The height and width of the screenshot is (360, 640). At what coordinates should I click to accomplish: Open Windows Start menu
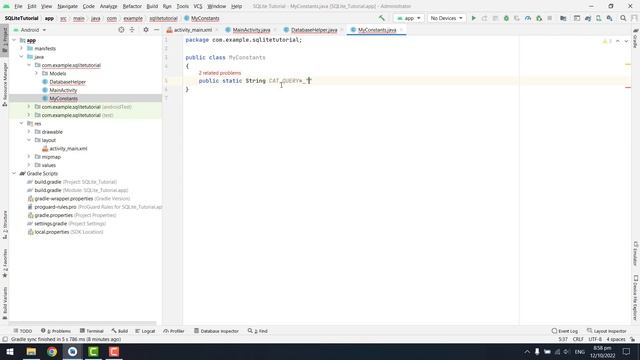[x=10, y=351]
